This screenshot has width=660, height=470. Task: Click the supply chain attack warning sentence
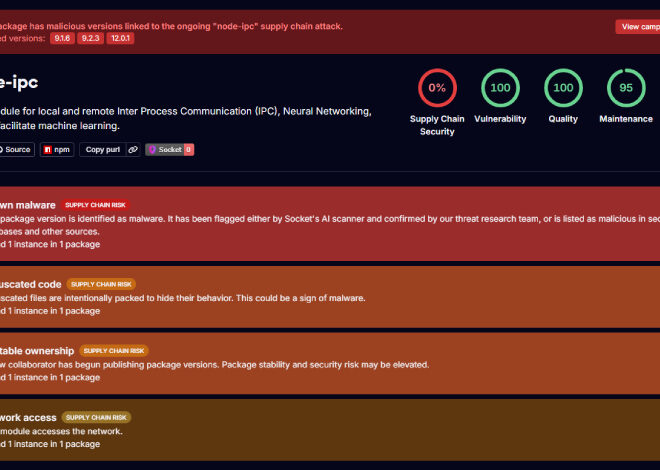click(171, 26)
